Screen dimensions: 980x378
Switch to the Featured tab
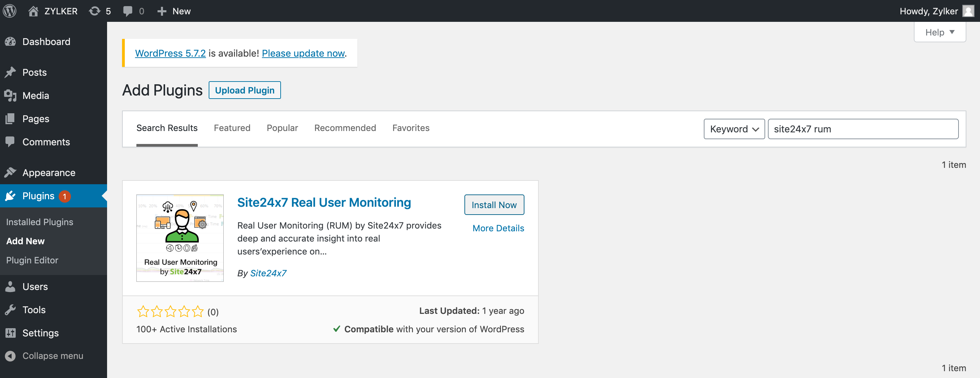click(232, 128)
